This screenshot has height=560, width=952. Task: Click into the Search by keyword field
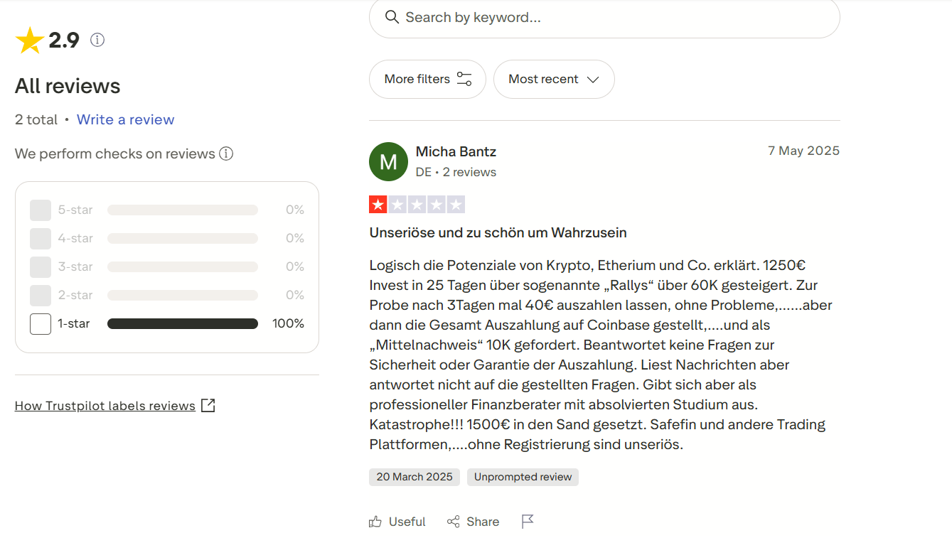pyautogui.click(x=604, y=17)
